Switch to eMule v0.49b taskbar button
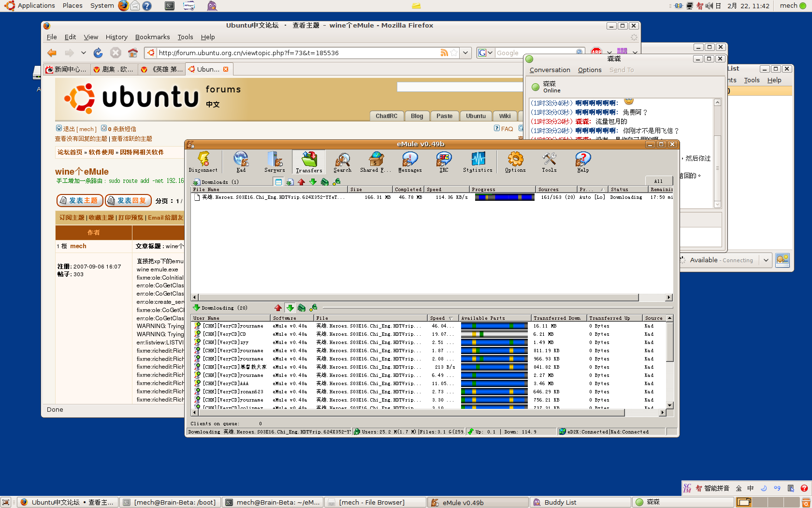 click(x=478, y=502)
